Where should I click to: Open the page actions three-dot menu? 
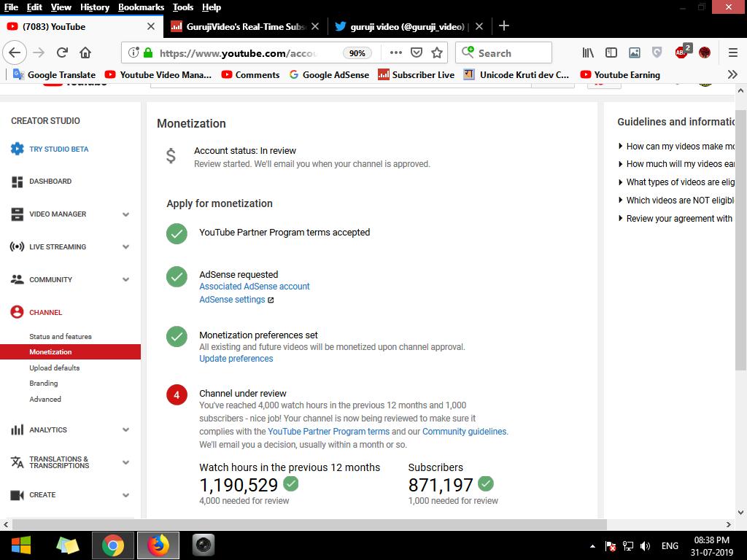click(396, 52)
